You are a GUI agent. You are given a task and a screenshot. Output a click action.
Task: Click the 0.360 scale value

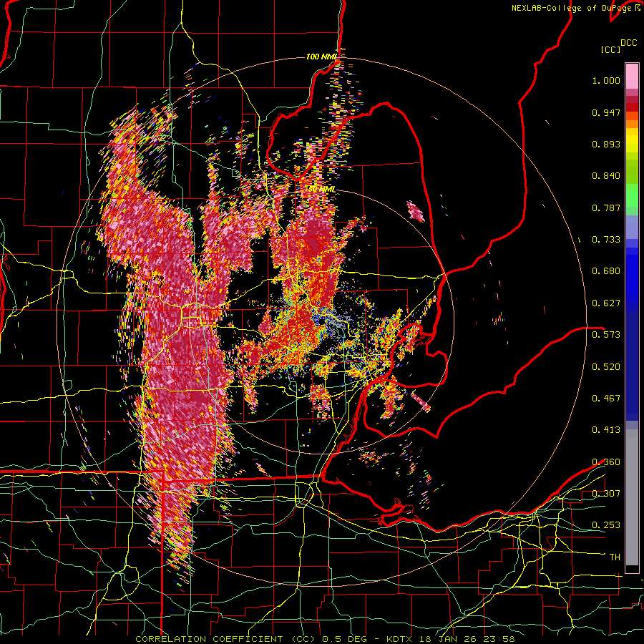pos(606,462)
